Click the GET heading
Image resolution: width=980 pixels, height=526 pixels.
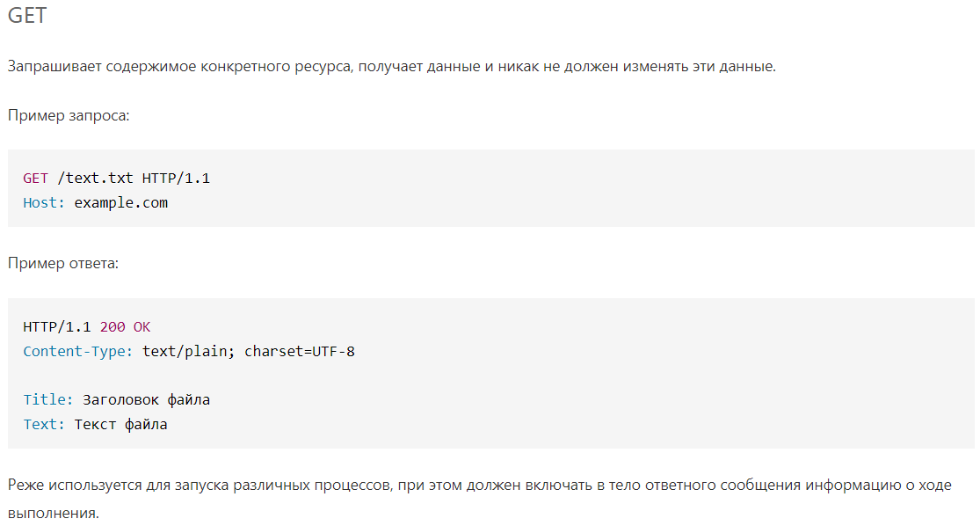(x=27, y=15)
